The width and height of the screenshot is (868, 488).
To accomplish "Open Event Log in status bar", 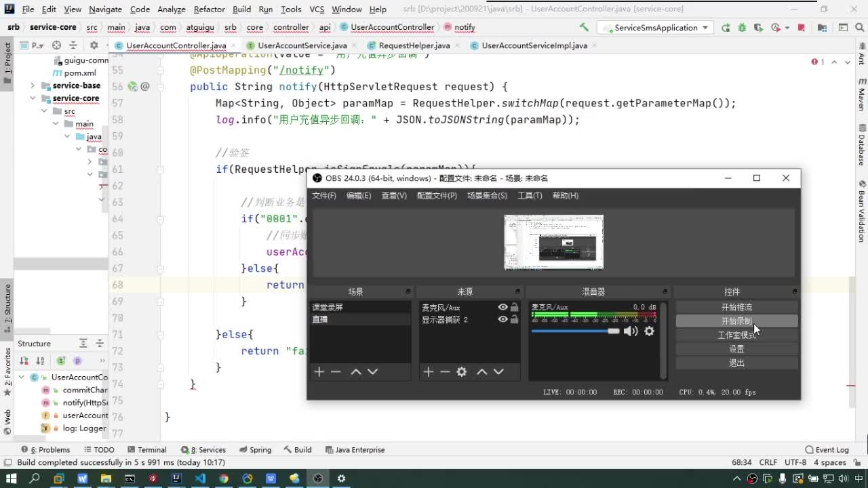I will pos(827,449).
